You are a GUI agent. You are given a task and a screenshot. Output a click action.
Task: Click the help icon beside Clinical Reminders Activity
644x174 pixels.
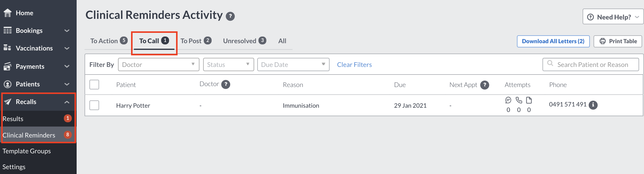pos(230,16)
